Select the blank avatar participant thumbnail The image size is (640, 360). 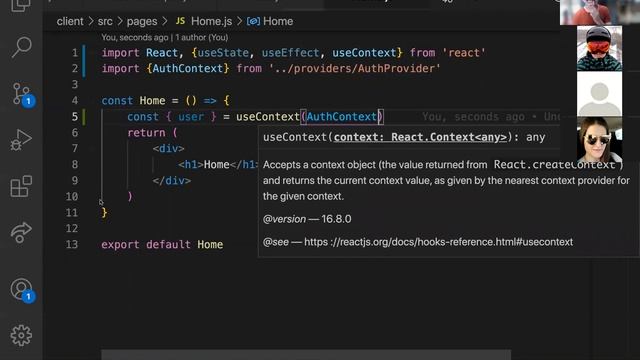coord(599,94)
